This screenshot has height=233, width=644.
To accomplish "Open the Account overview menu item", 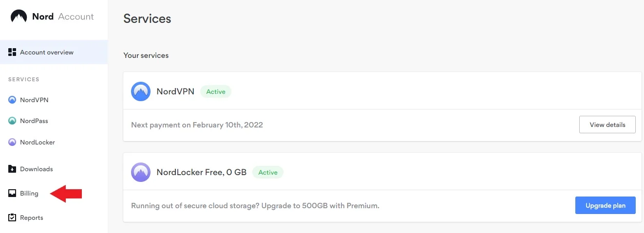I will (47, 53).
